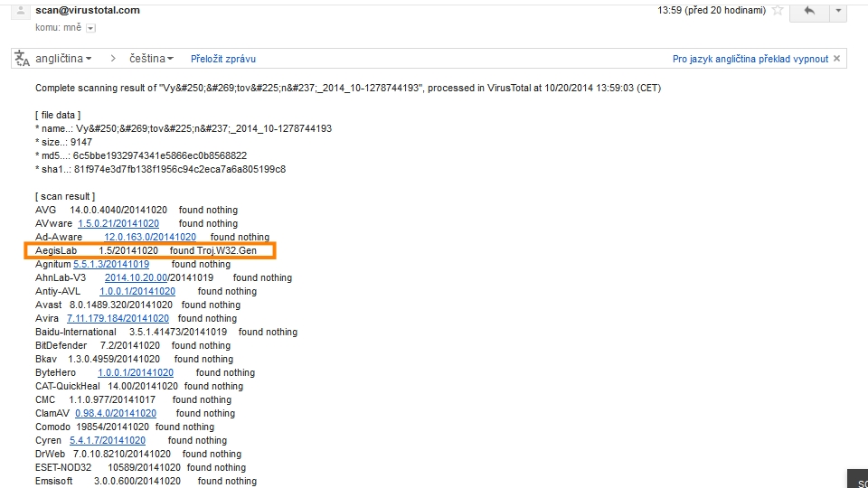Open more actions dropdown next to reply
The height and width of the screenshot is (488, 868).
(839, 11)
